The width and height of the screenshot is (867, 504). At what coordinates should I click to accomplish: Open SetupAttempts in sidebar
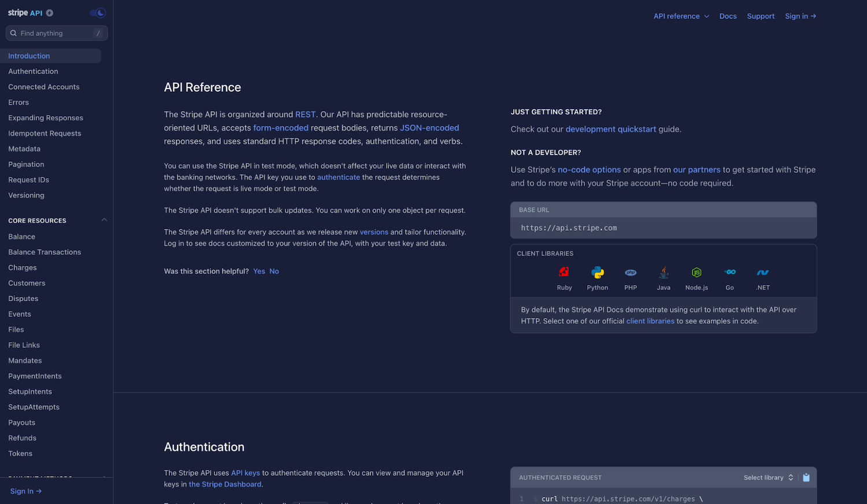coord(34,407)
